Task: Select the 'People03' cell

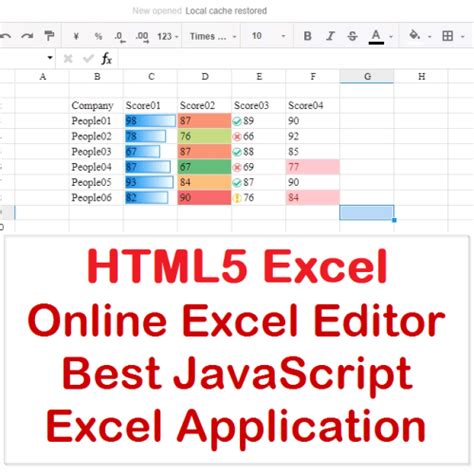Action: [96, 152]
